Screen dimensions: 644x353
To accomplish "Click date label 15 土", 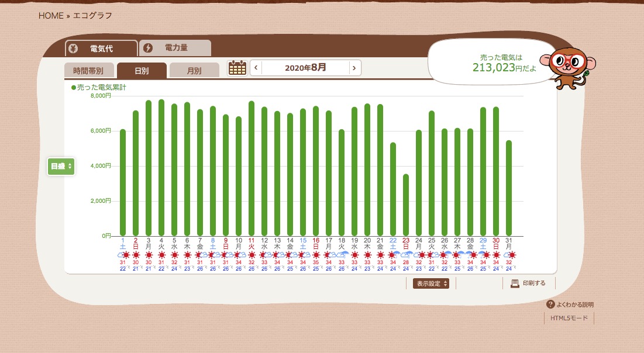I will click(x=303, y=243).
